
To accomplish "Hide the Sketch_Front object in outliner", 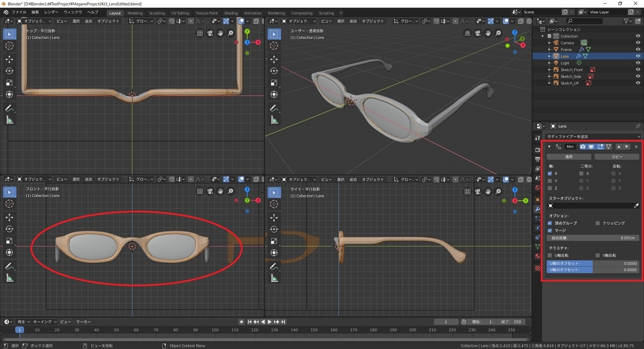I will pyautogui.click(x=638, y=70).
